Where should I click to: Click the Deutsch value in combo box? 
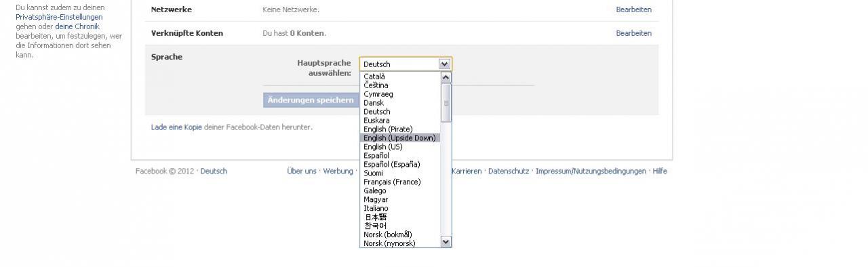(377, 64)
